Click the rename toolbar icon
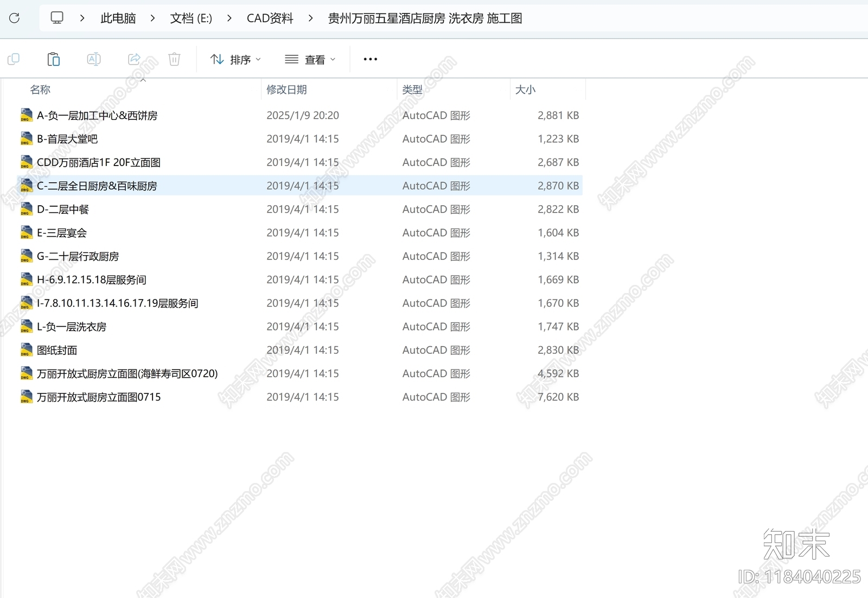 pyautogui.click(x=94, y=59)
